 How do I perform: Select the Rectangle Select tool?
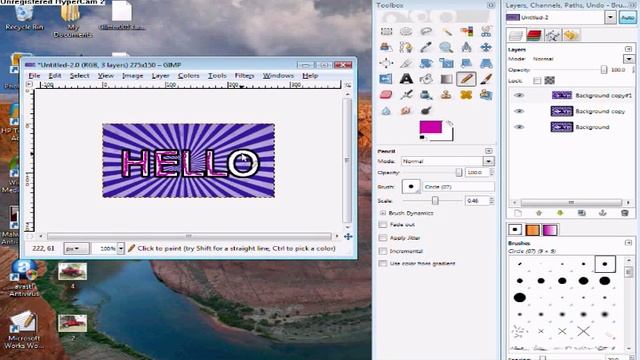coord(386,31)
